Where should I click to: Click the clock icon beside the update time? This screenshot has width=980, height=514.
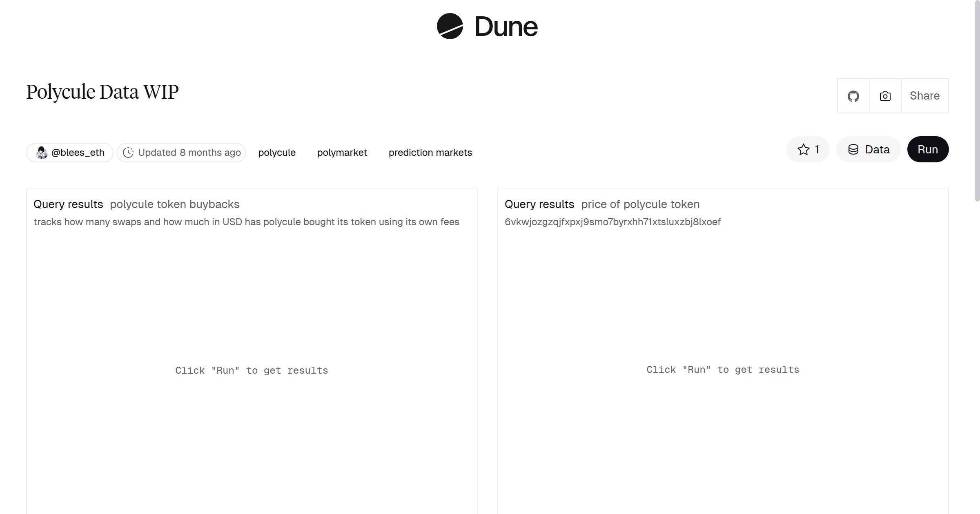click(x=128, y=152)
